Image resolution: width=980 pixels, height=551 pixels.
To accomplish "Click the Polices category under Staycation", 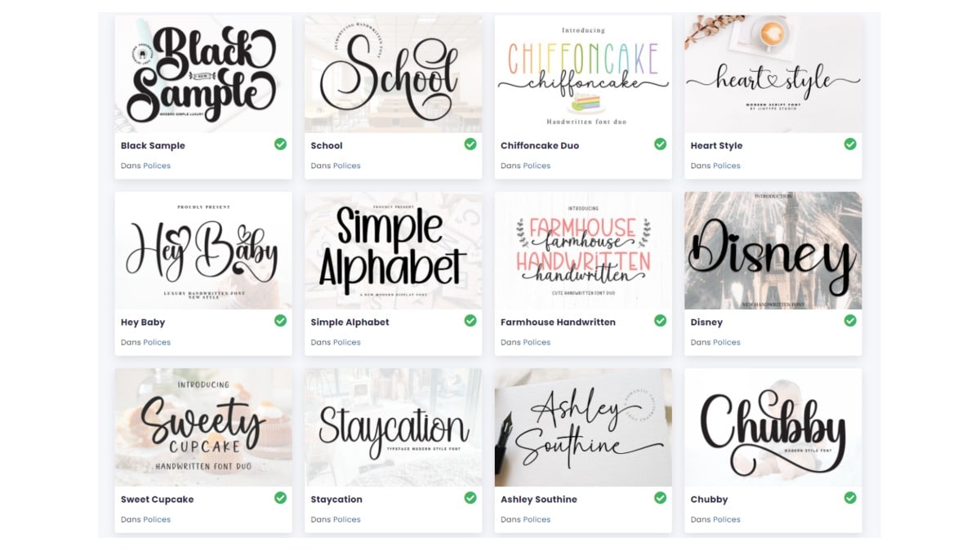I will [347, 519].
